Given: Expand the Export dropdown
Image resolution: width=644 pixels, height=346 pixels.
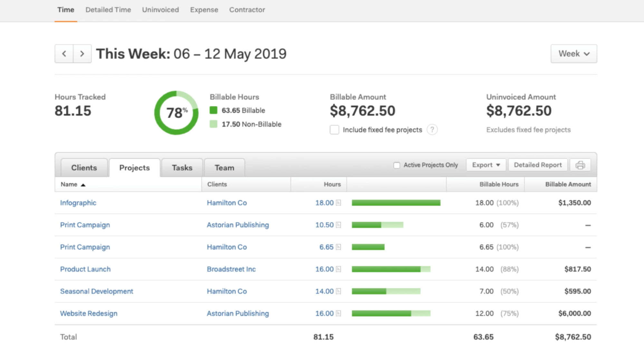Looking at the screenshot, I should point(486,165).
